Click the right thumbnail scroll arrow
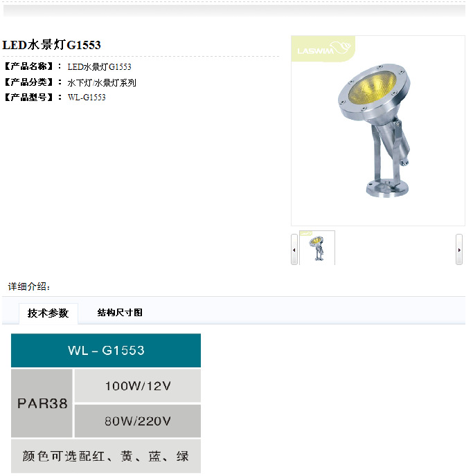Image resolution: width=473 pixels, height=476 pixels. click(x=459, y=250)
